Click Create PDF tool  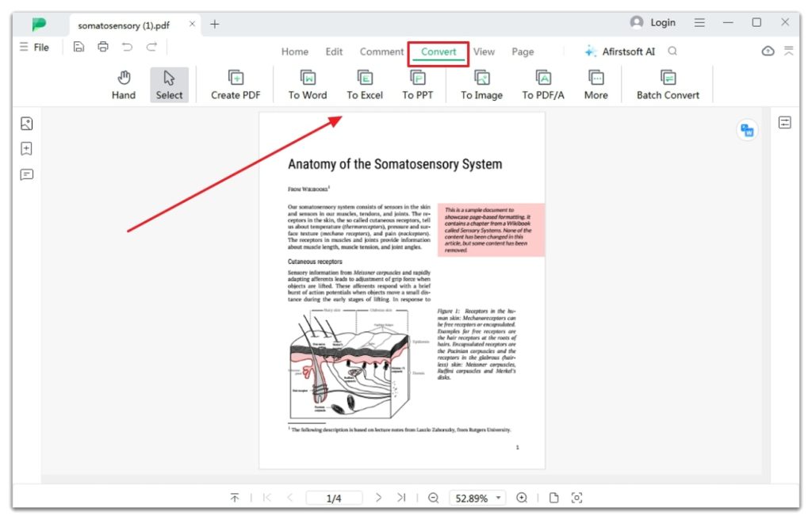coord(236,85)
